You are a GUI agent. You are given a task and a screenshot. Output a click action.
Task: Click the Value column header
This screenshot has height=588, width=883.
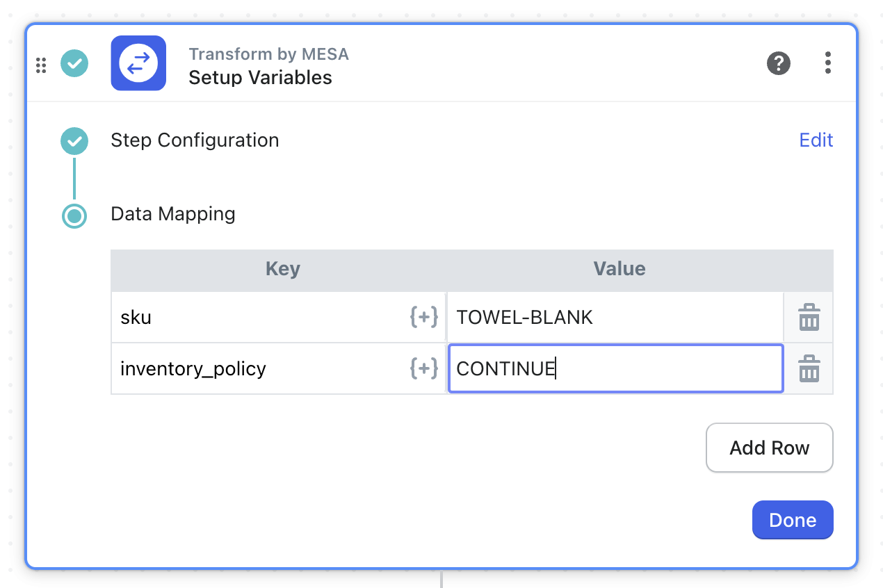click(619, 269)
